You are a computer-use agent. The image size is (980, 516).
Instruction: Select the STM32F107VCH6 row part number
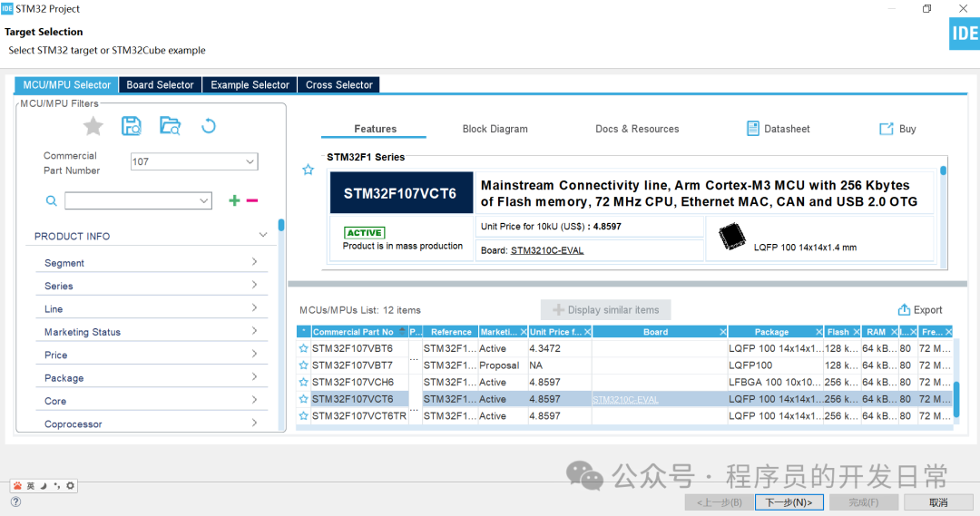tap(353, 383)
